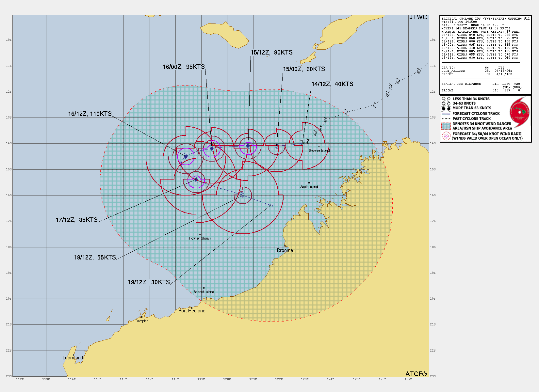Image resolution: width=539 pixels, height=392 pixels.
Task: Click the northeasternmost past-track cyclone symbol
Action: 419,71
